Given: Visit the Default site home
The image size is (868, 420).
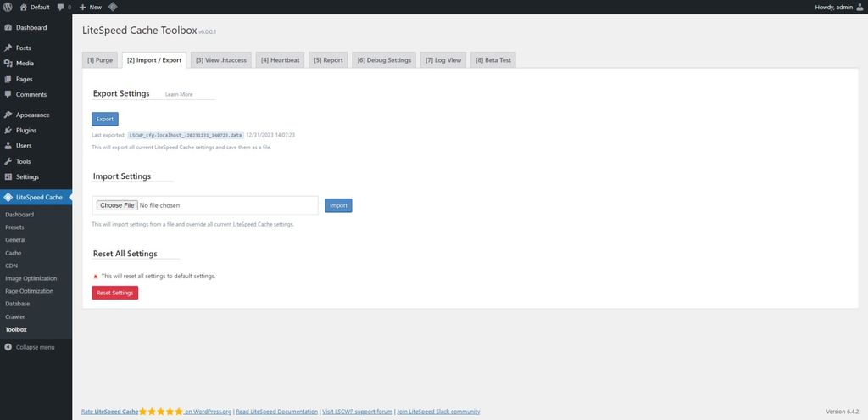Looking at the screenshot, I should [x=35, y=7].
